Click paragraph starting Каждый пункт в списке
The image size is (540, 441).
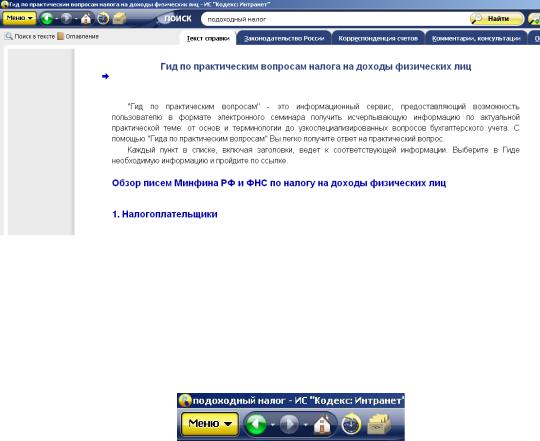tap(315, 155)
